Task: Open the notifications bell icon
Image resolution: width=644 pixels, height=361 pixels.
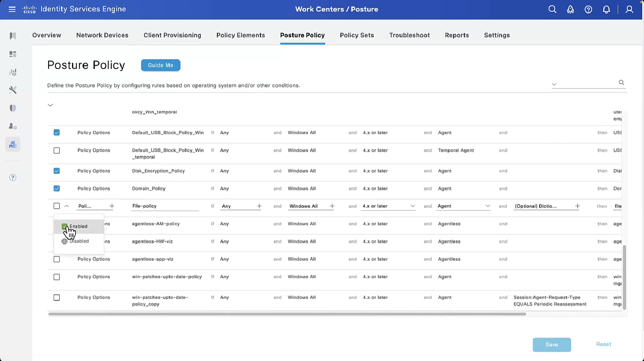Action: click(606, 9)
